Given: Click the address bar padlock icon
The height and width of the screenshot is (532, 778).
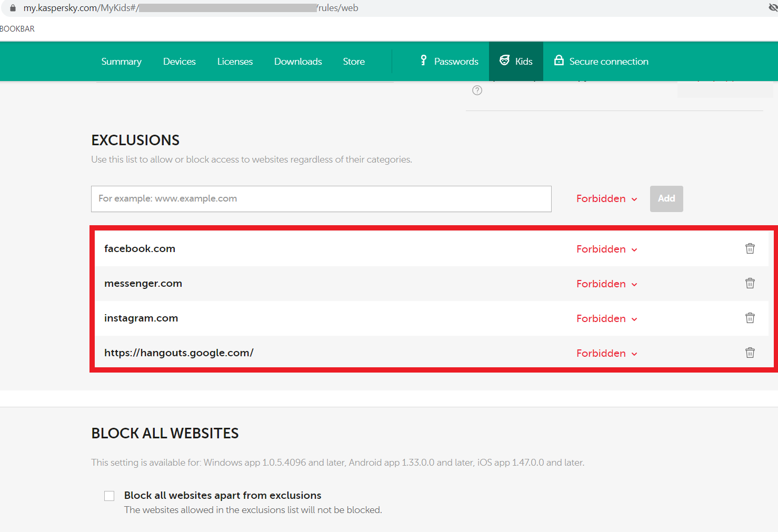Looking at the screenshot, I should point(13,8).
